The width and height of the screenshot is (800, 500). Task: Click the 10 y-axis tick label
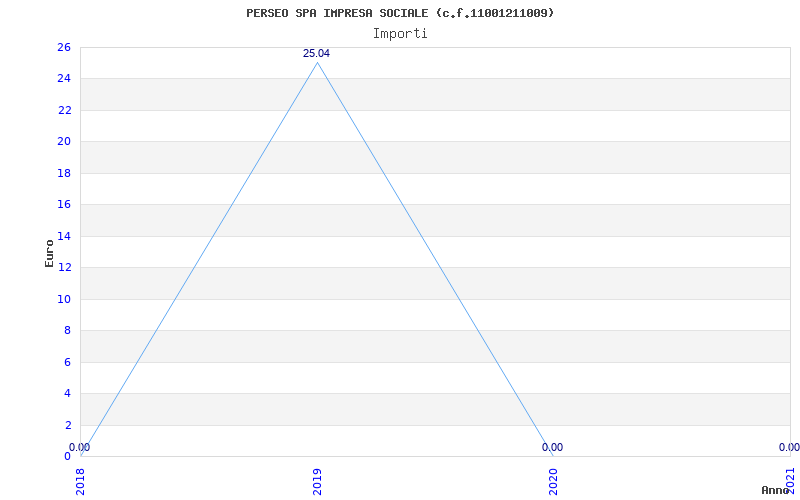click(64, 299)
